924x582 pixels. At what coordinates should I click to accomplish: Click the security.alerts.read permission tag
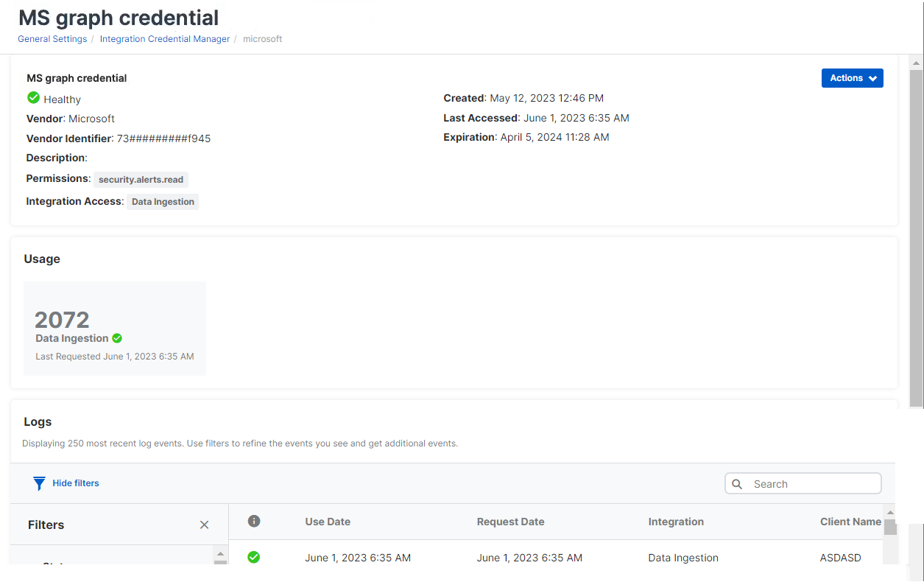(141, 180)
